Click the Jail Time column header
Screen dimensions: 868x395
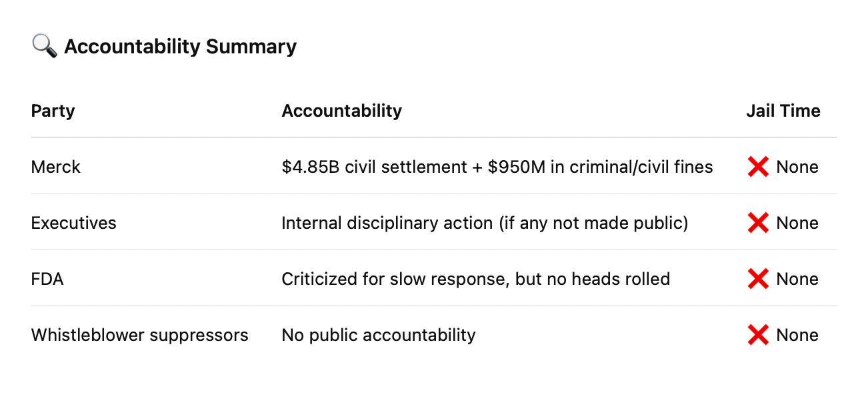click(783, 111)
